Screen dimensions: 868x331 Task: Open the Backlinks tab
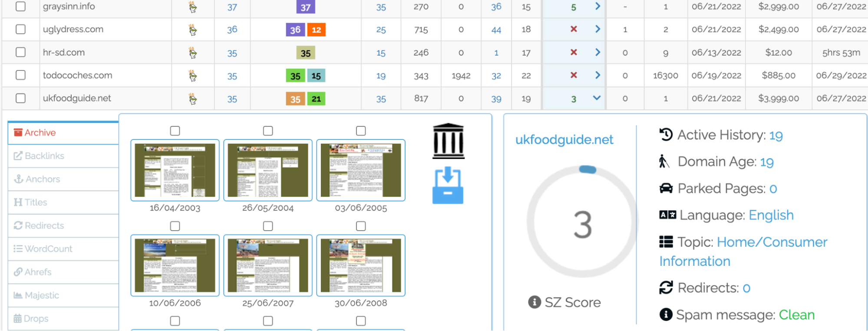point(44,156)
